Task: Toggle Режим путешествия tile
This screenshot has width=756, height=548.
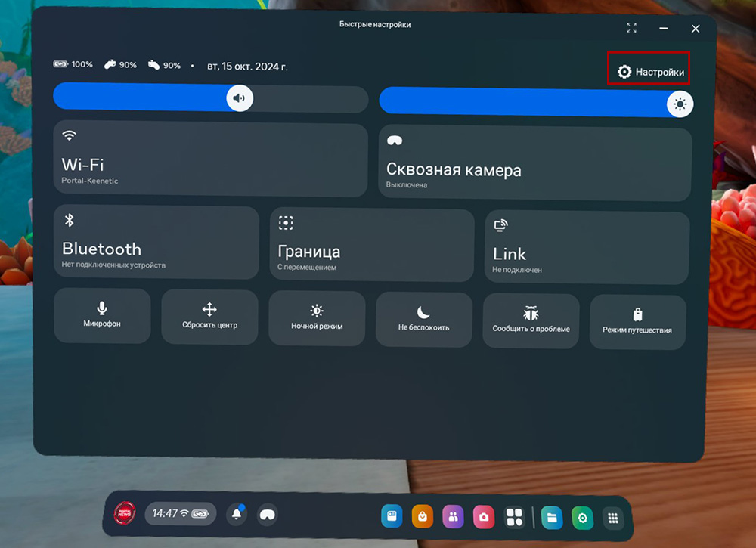Action: (637, 321)
